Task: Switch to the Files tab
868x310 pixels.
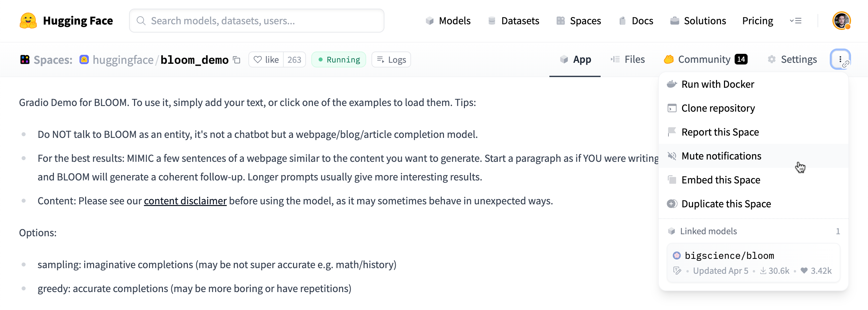Action: tap(628, 59)
